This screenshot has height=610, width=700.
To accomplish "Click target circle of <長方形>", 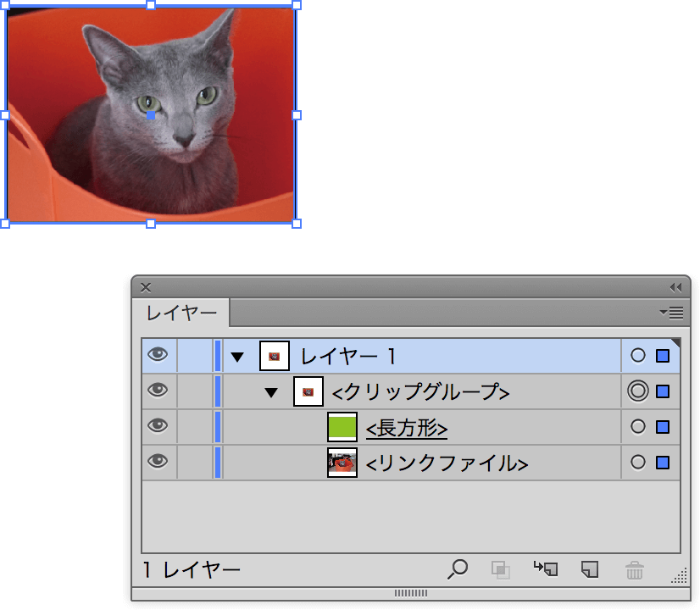I will click(x=638, y=427).
